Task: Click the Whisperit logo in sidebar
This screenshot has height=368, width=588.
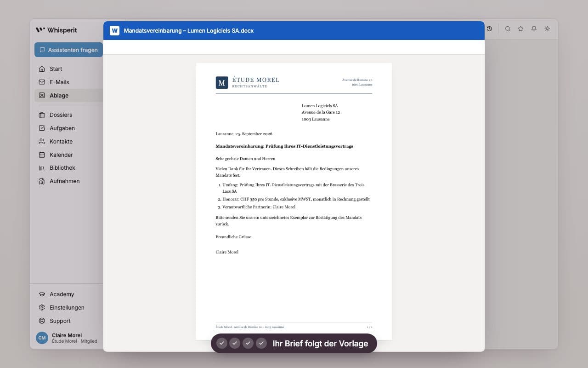Action: click(x=57, y=30)
